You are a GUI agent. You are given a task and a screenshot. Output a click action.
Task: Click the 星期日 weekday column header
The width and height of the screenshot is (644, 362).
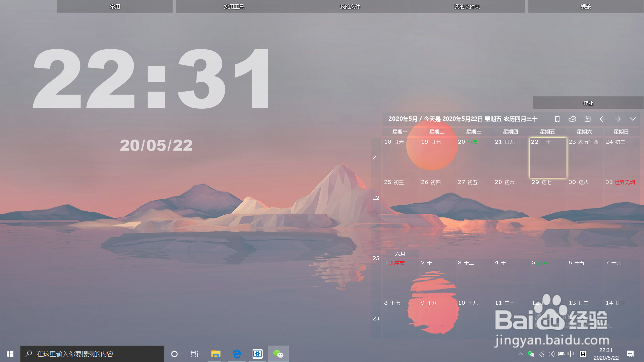621,132
